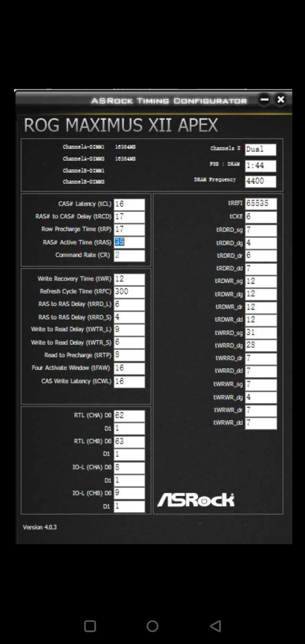305x644 pixels.
Task: Select the tWRRD_sg field showing 31
Action: (x=261, y=333)
